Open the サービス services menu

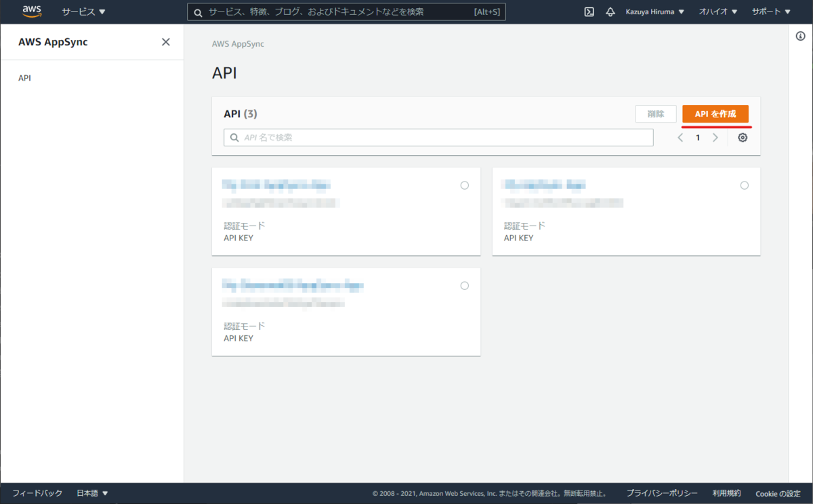tap(83, 12)
